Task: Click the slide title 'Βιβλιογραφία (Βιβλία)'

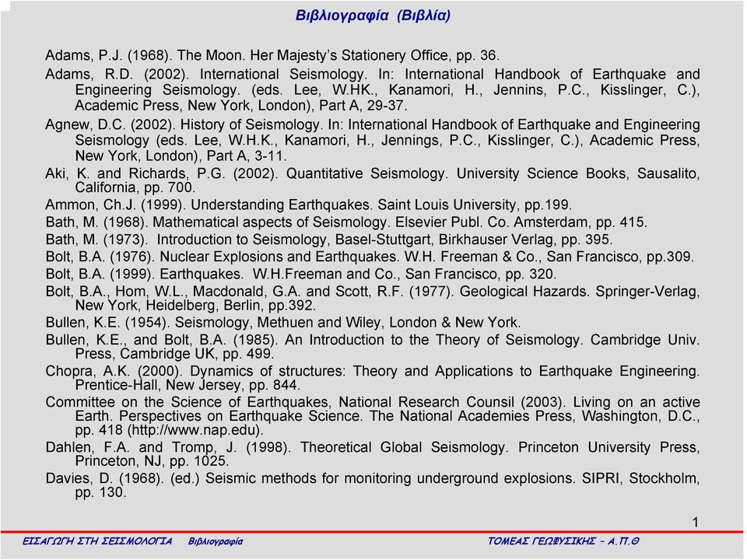Action: point(373,16)
